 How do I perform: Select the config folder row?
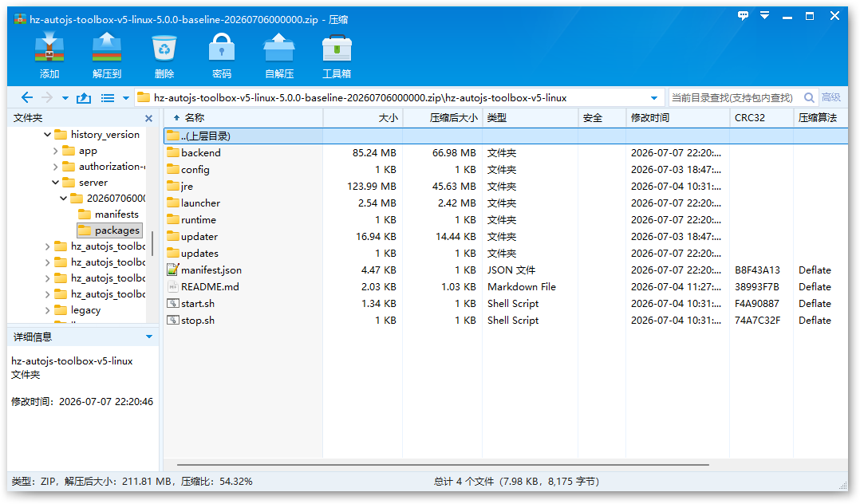505,170
